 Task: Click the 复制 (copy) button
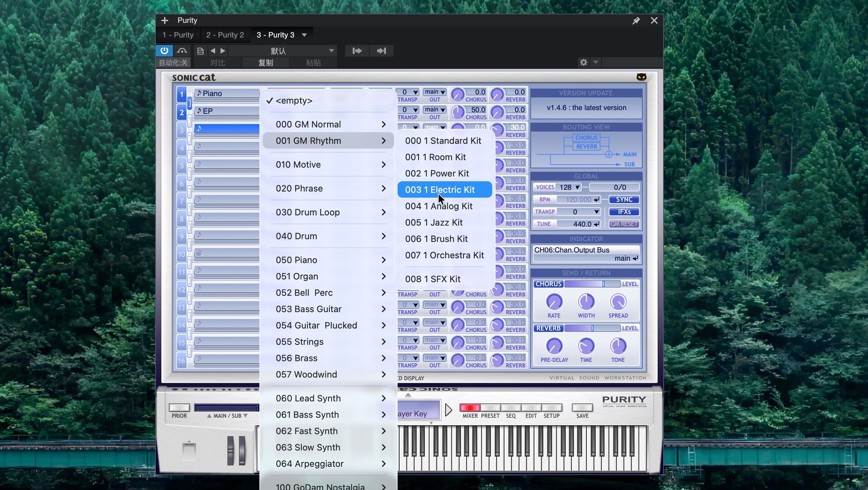[266, 63]
